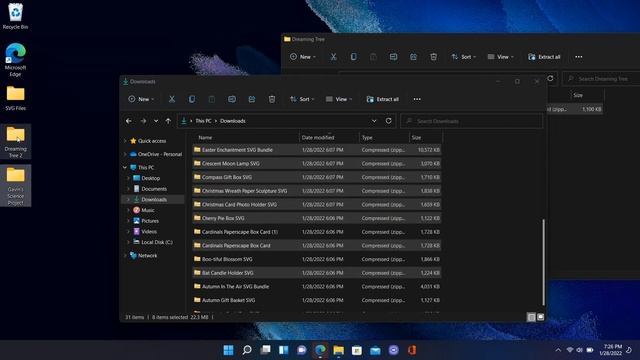Screen dimensions: 640x360
Task: Select Local Disk (C:) in navigation pane
Action: pos(157,242)
